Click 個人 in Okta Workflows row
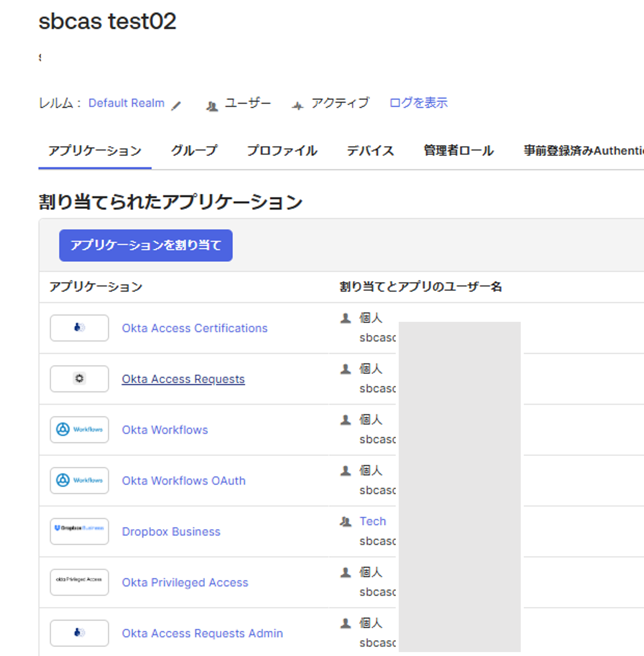The width and height of the screenshot is (644, 656). click(371, 420)
